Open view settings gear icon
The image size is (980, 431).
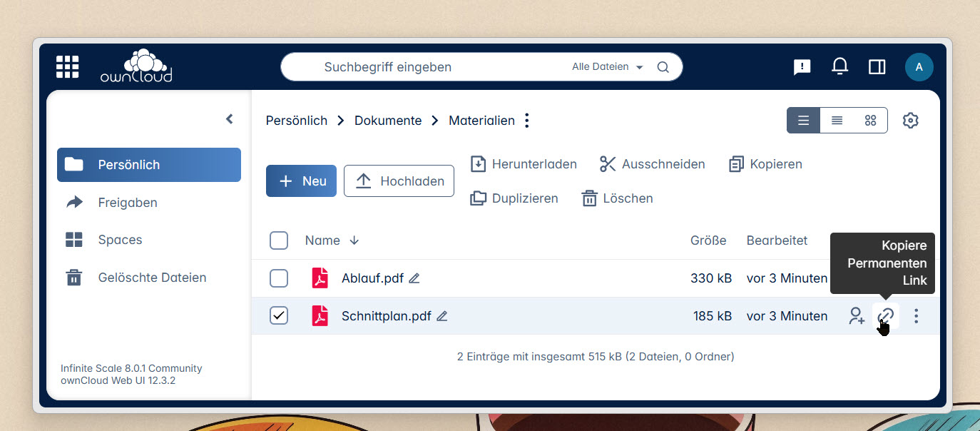910,121
